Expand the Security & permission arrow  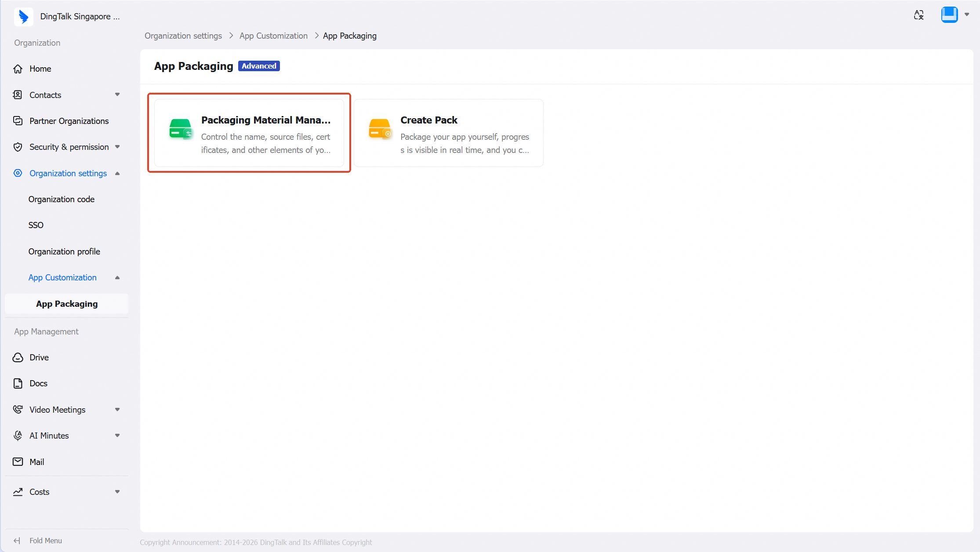[x=117, y=147]
